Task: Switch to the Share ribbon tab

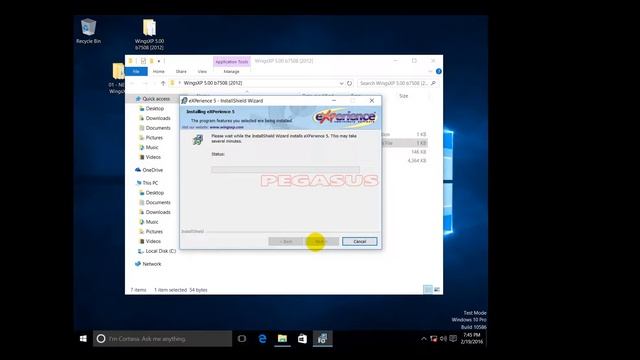Action: pos(181,71)
